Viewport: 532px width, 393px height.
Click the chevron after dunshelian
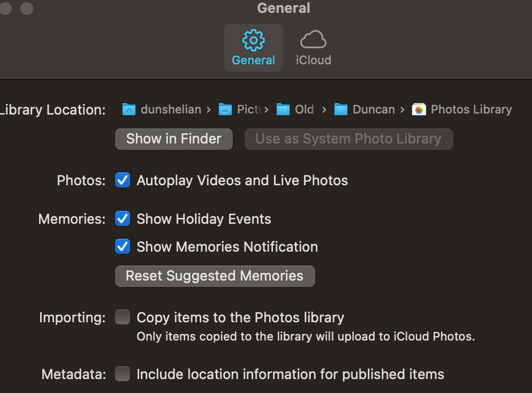coord(209,110)
